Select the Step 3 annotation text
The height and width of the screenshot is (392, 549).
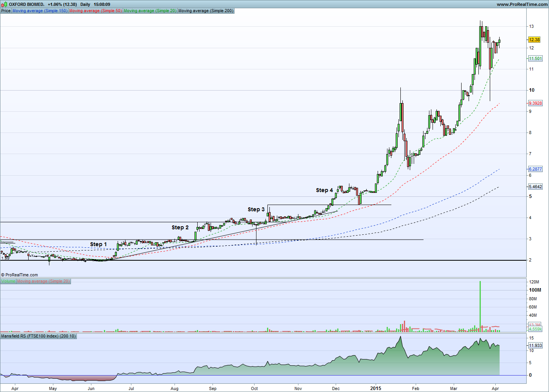click(x=256, y=209)
